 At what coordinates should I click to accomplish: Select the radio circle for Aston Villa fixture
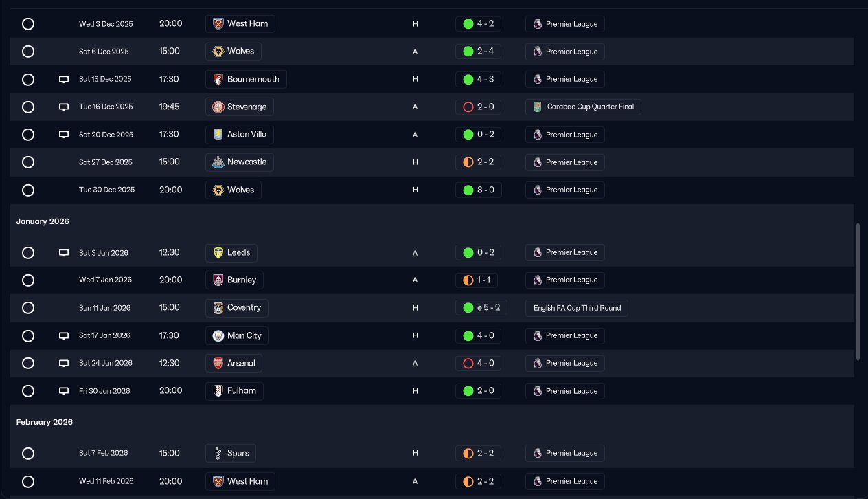click(x=28, y=135)
